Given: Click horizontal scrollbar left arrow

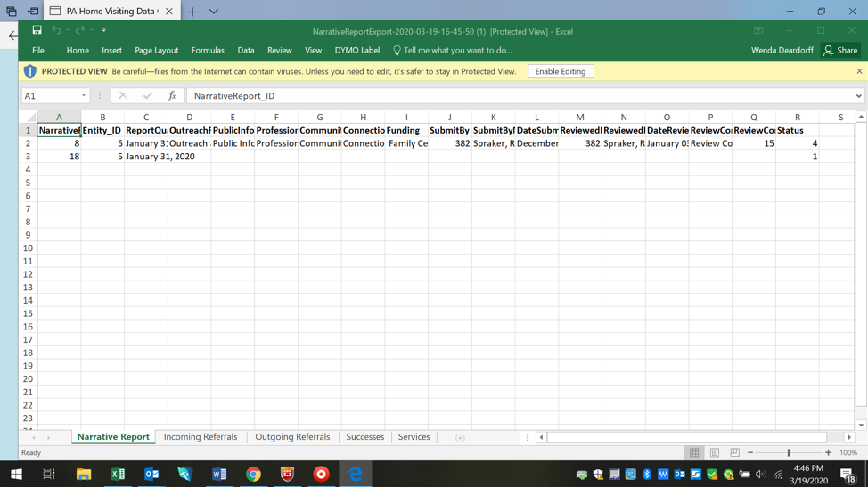Looking at the screenshot, I should 542,437.
